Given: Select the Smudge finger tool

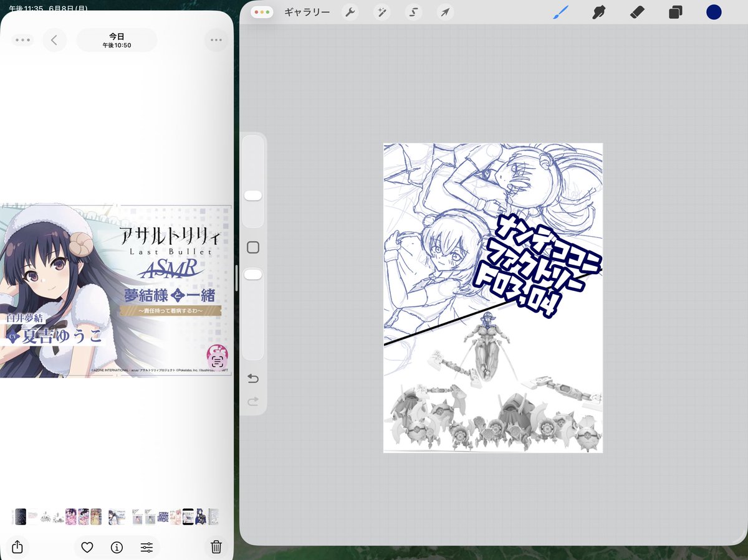Looking at the screenshot, I should click(x=600, y=12).
